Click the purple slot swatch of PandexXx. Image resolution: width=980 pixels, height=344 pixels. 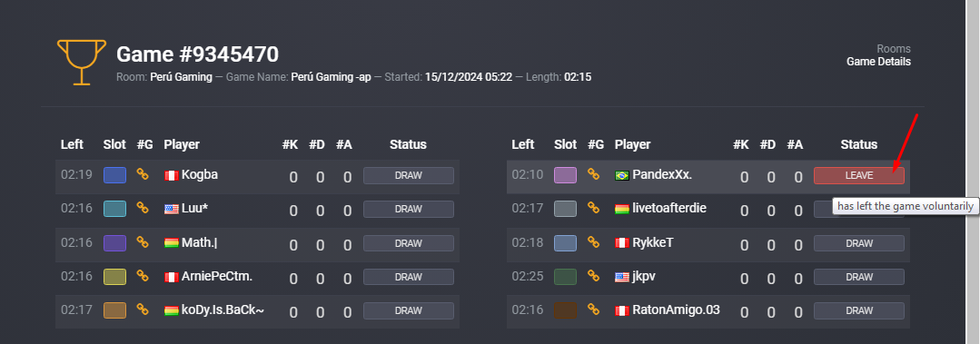click(x=565, y=175)
